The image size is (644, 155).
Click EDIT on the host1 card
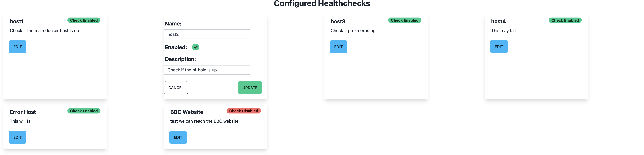pyautogui.click(x=17, y=46)
